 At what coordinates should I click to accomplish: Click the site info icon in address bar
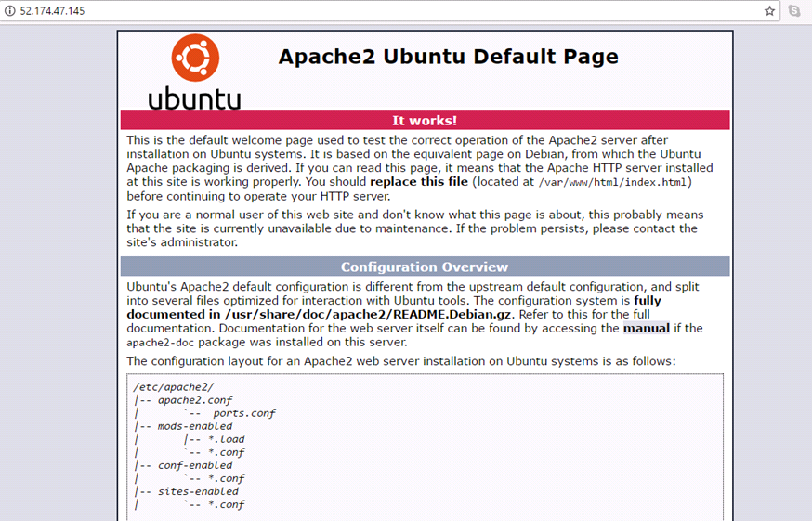9,10
